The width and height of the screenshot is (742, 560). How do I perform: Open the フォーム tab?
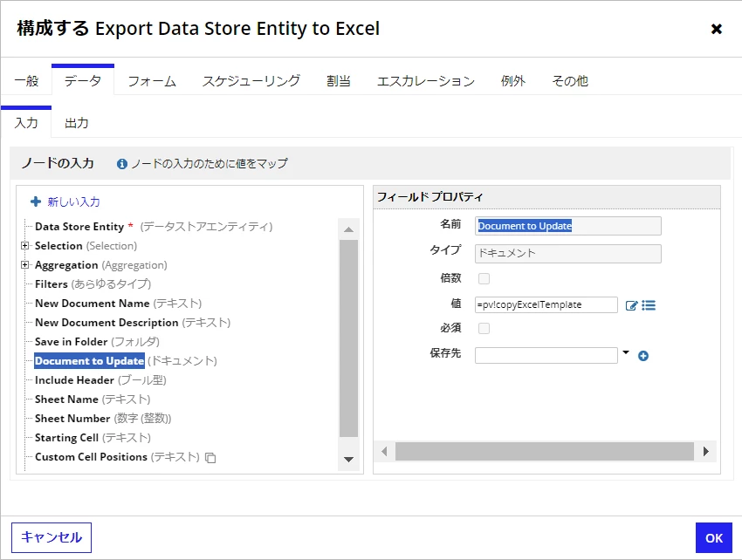(x=152, y=81)
